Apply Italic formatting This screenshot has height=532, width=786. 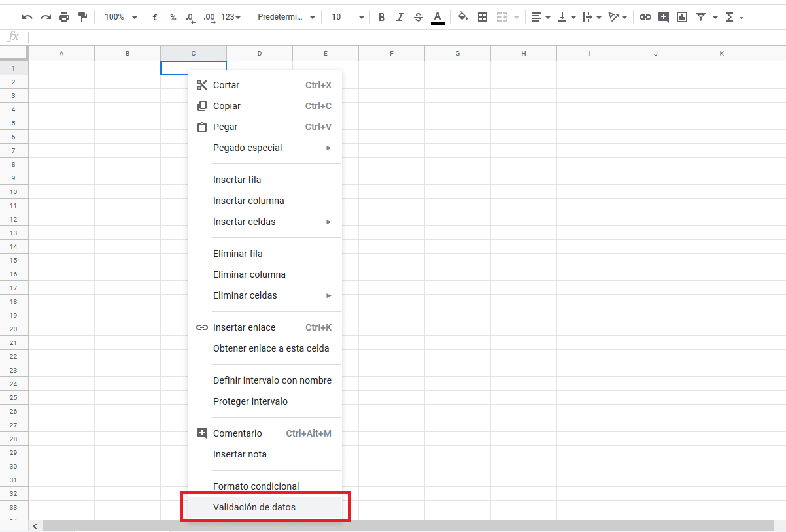click(x=400, y=16)
